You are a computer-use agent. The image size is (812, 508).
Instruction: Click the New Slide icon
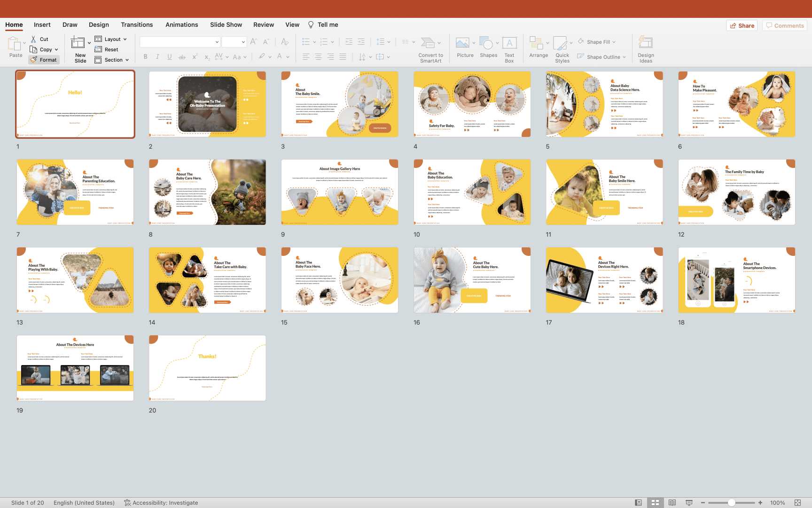(x=78, y=43)
